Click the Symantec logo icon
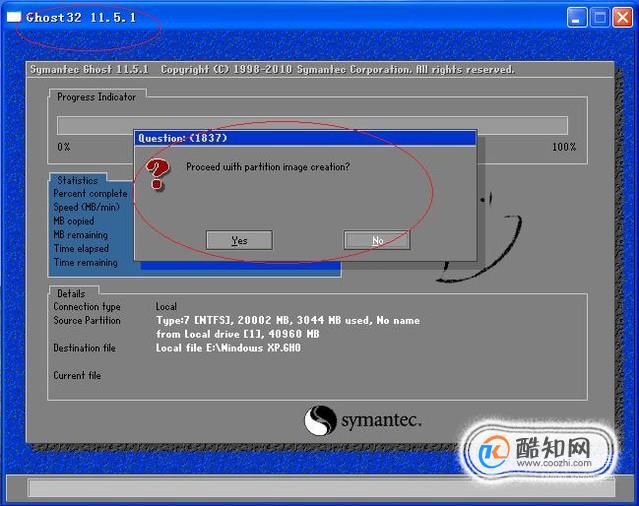 click(x=320, y=420)
